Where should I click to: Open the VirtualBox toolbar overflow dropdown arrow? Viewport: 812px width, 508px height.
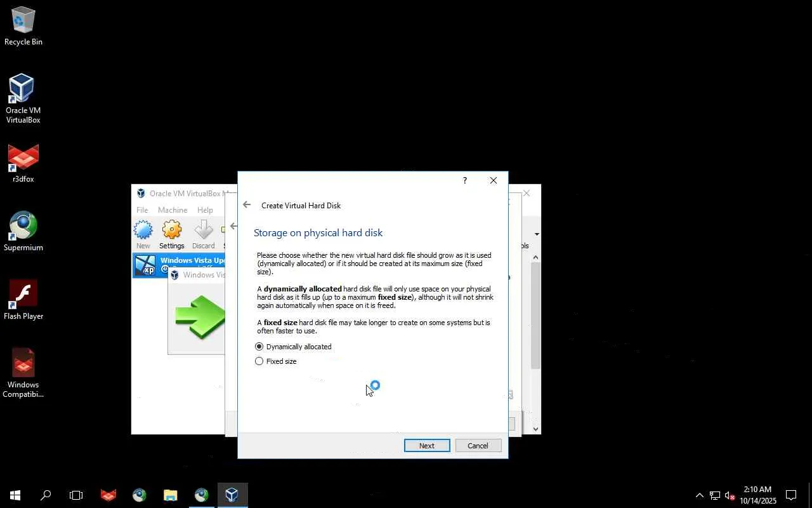[537, 234]
